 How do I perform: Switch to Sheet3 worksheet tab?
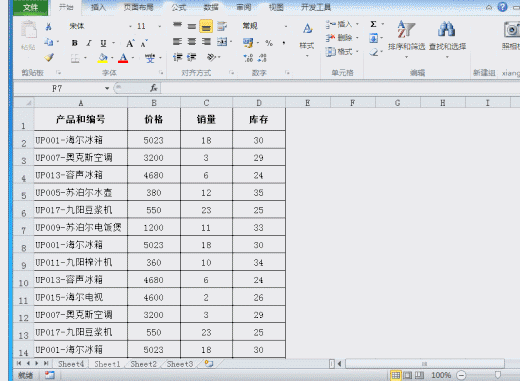point(180,364)
